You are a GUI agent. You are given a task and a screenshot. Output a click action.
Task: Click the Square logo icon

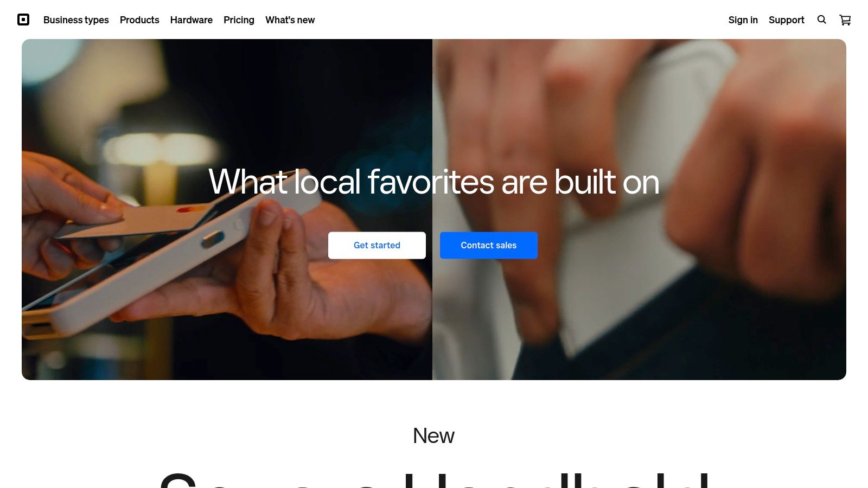[23, 20]
